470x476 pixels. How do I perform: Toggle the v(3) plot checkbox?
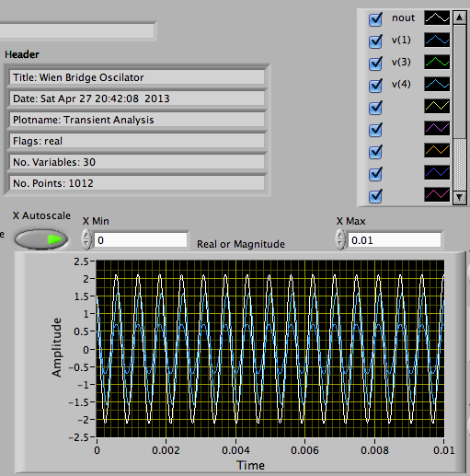pyautogui.click(x=375, y=64)
